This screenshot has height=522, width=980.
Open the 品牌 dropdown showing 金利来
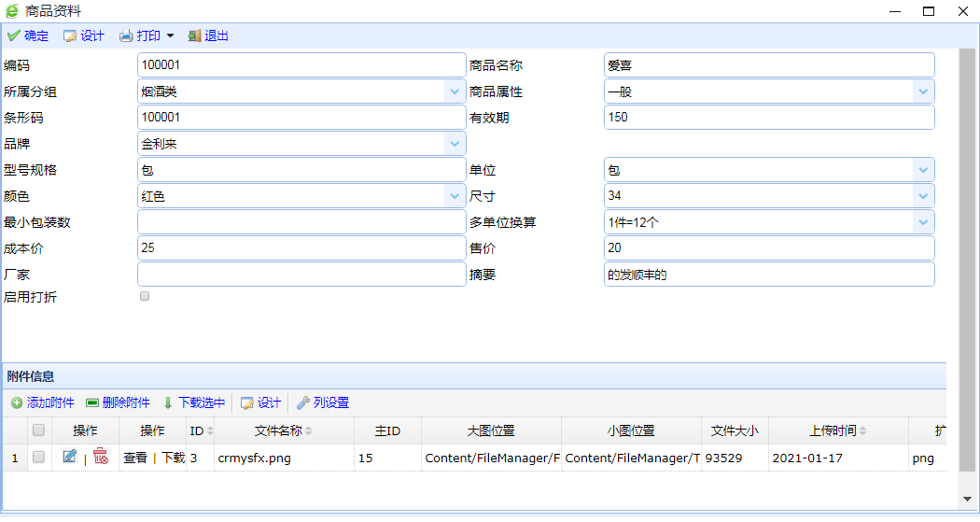click(455, 144)
